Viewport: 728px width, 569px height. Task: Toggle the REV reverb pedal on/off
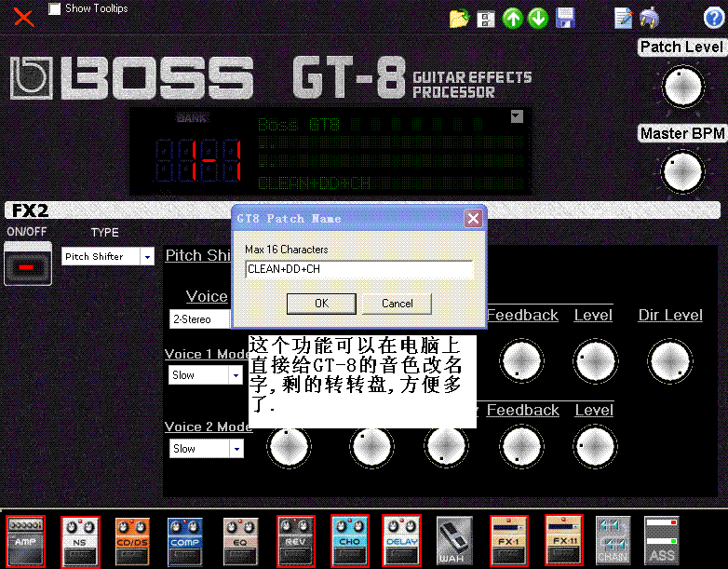coord(294,540)
